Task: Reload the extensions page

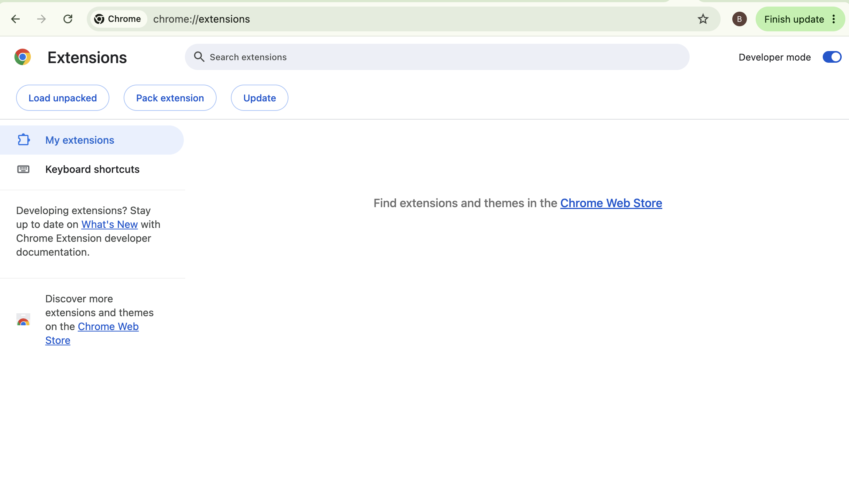Action: 68,19
